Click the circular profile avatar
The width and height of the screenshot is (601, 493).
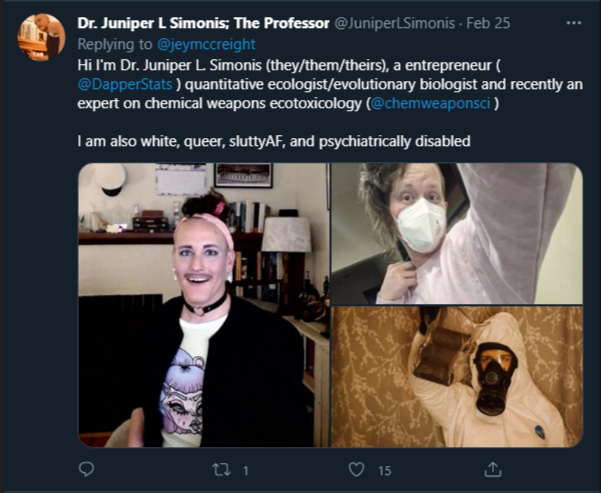tap(41, 37)
